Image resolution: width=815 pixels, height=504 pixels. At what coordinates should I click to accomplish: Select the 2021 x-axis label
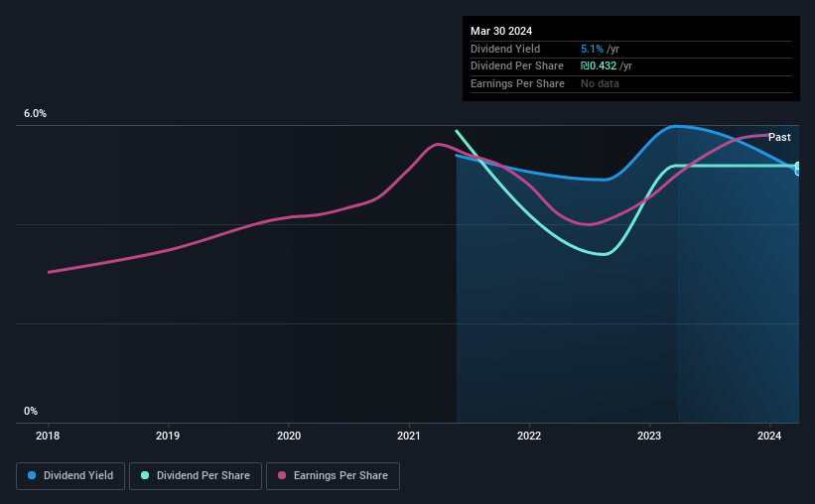pos(409,436)
